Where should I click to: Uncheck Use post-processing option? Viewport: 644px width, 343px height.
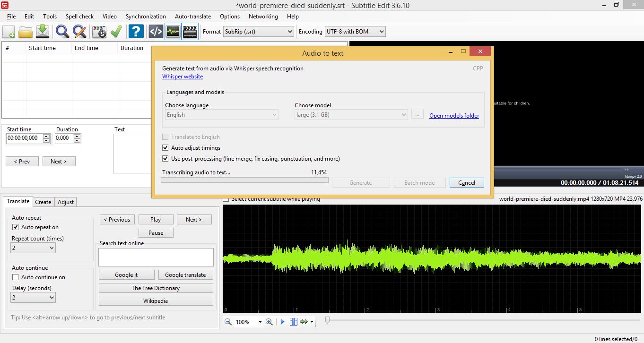click(165, 158)
